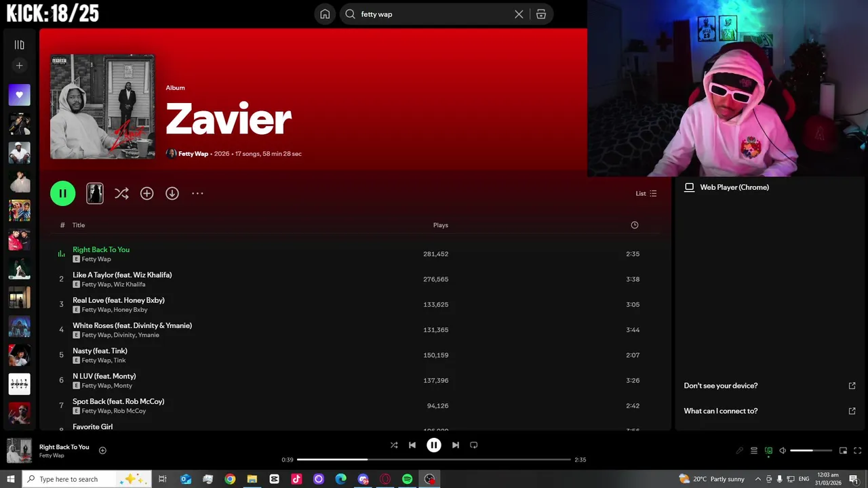Image resolution: width=868 pixels, height=488 pixels.
Task: Collapse Your Library sidebar icon
Action: (19, 45)
